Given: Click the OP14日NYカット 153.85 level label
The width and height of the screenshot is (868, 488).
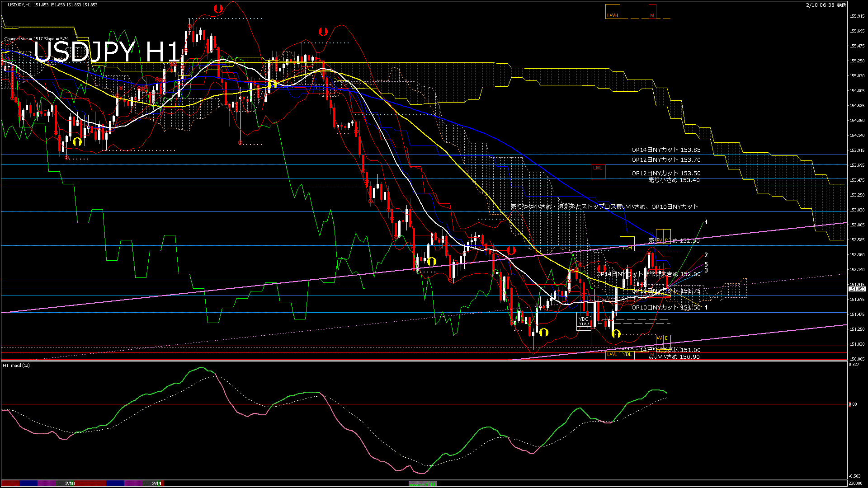Looking at the screenshot, I should [x=665, y=150].
